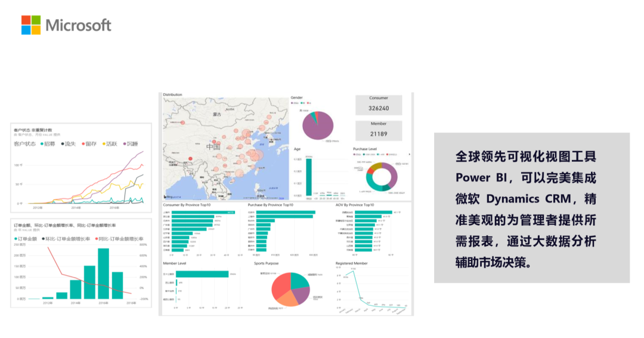This screenshot has height=338, width=644.
Task: Select the 环比-订单金额增长率 legend entry
Action: pyautogui.click(x=66, y=239)
